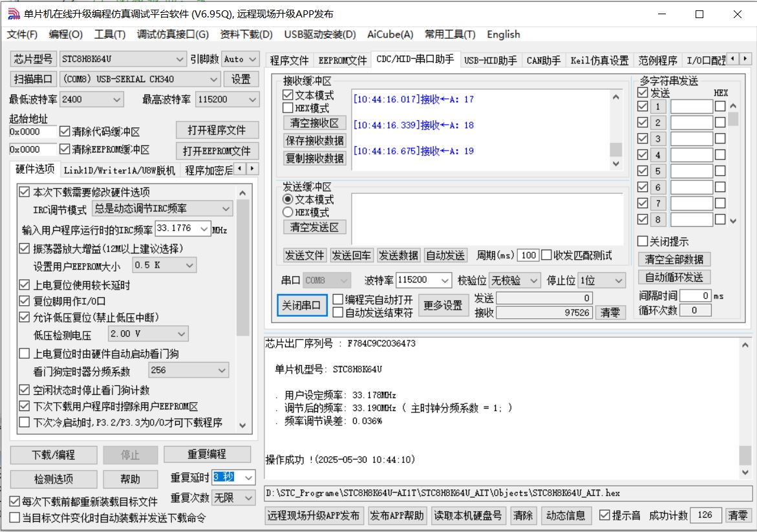Switch to 硬件选项 tab

pos(35,169)
